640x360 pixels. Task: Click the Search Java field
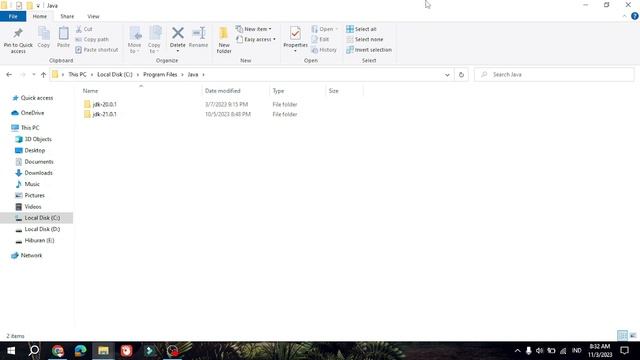click(x=554, y=75)
